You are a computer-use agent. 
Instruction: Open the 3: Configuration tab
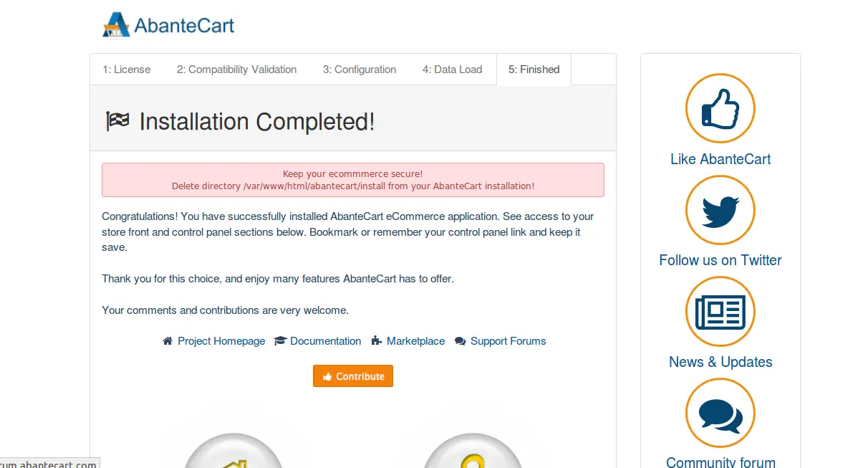360,70
